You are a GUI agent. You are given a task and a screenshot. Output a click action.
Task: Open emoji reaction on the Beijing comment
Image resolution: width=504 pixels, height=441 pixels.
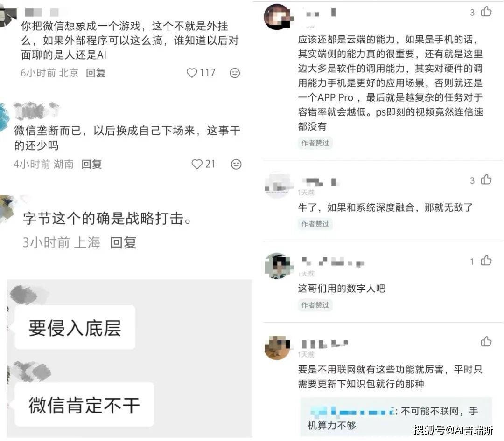tap(235, 73)
